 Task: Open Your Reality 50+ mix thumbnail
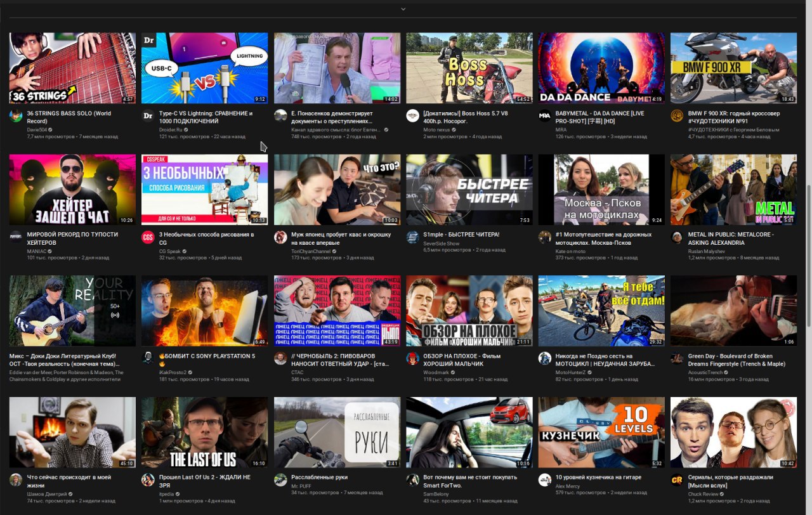(72, 311)
